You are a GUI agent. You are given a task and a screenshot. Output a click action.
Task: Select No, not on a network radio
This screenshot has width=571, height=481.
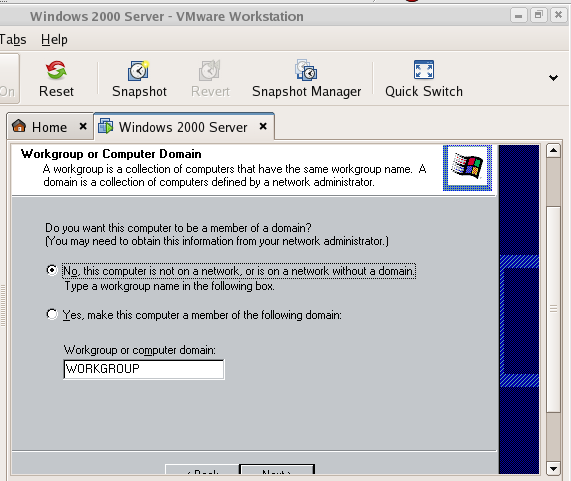(52, 270)
